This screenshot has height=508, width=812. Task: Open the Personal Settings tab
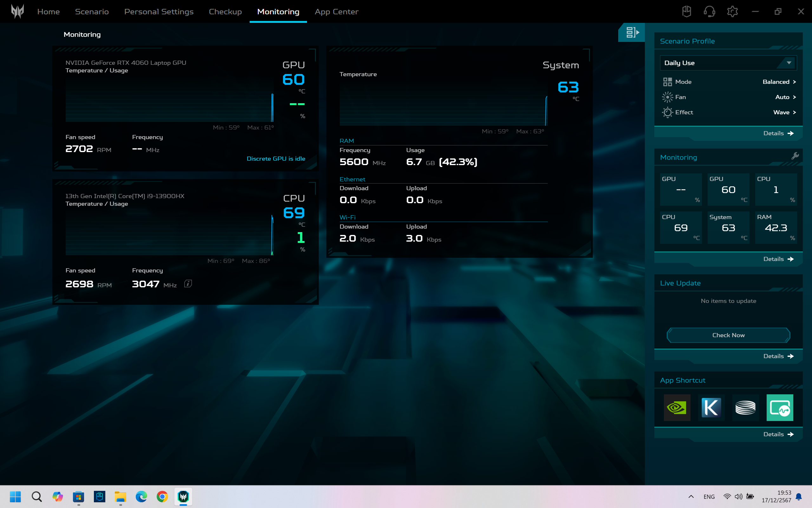coord(159,11)
